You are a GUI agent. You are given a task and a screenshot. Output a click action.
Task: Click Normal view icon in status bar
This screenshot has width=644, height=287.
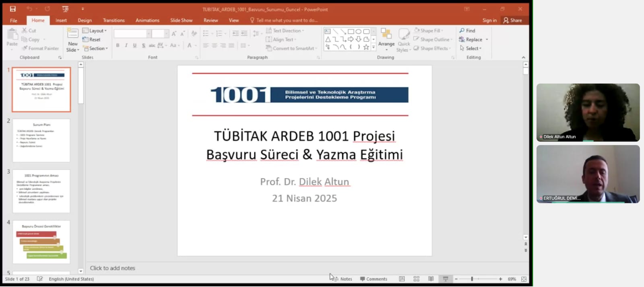[x=402, y=279]
